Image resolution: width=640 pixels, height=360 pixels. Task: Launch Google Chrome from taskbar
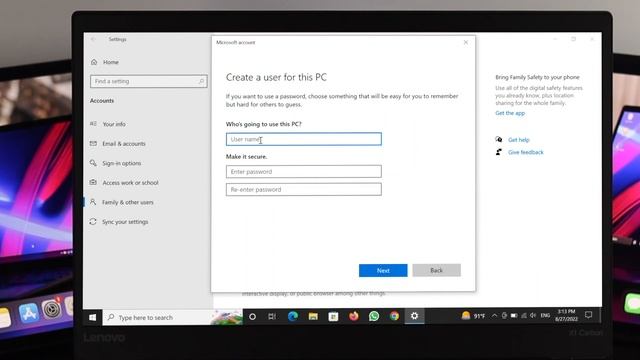[394, 316]
